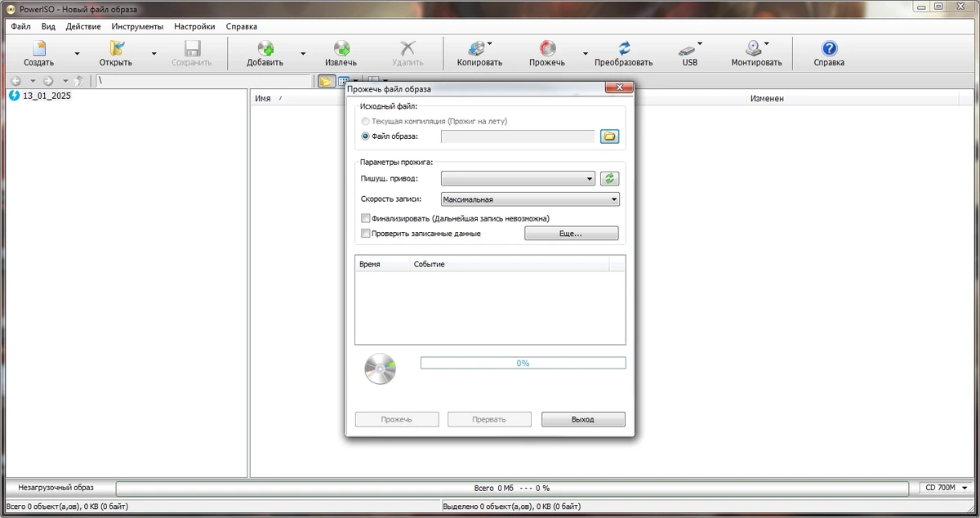Click the Преобразовать convert icon

click(624, 49)
